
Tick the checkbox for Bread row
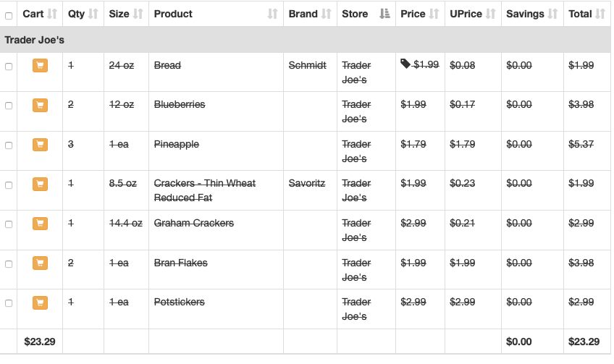[9, 66]
